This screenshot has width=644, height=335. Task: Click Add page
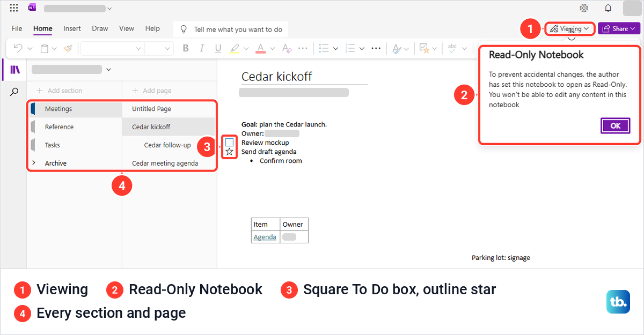coord(152,91)
